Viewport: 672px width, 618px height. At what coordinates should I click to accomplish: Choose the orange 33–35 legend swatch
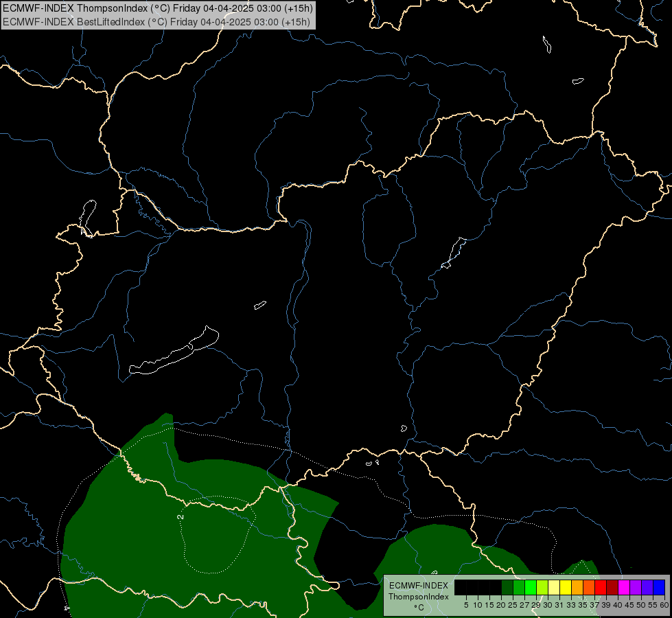(577, 587)
